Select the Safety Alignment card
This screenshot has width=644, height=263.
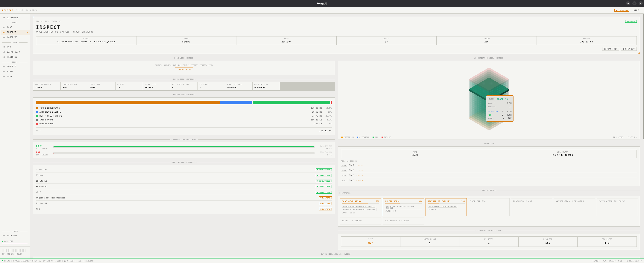360,221
